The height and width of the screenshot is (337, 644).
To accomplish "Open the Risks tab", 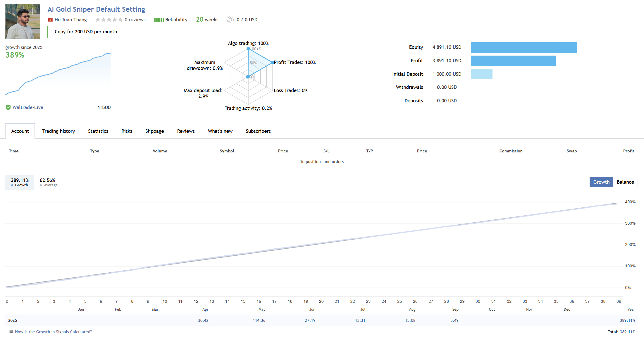I will (x=127, y=131).
